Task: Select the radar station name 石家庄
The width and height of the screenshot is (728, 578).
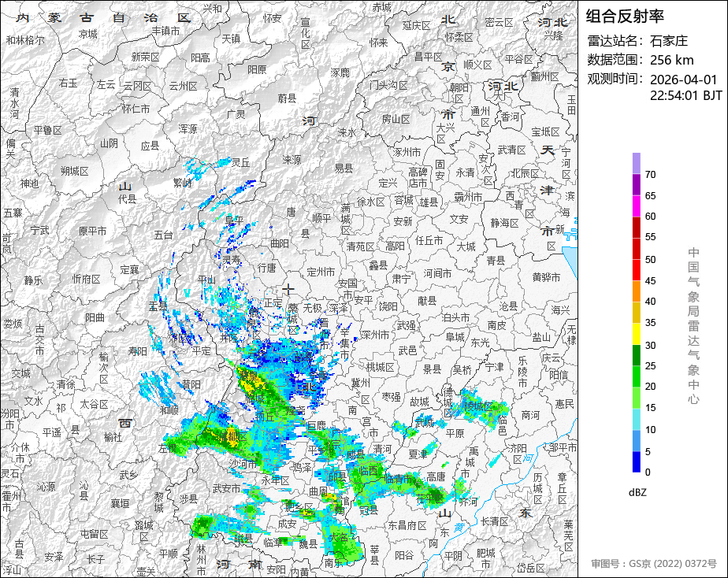Action: (669, 41)
